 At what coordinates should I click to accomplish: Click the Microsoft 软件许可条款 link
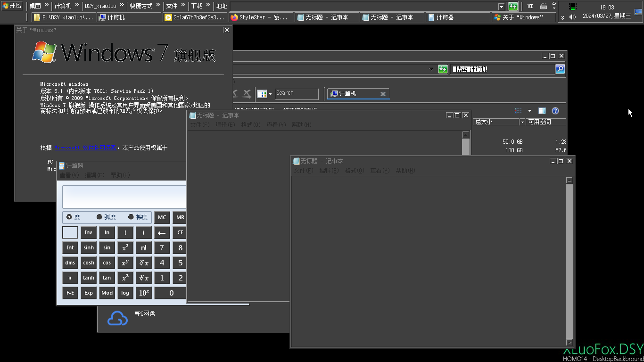(x=85, y=148)
